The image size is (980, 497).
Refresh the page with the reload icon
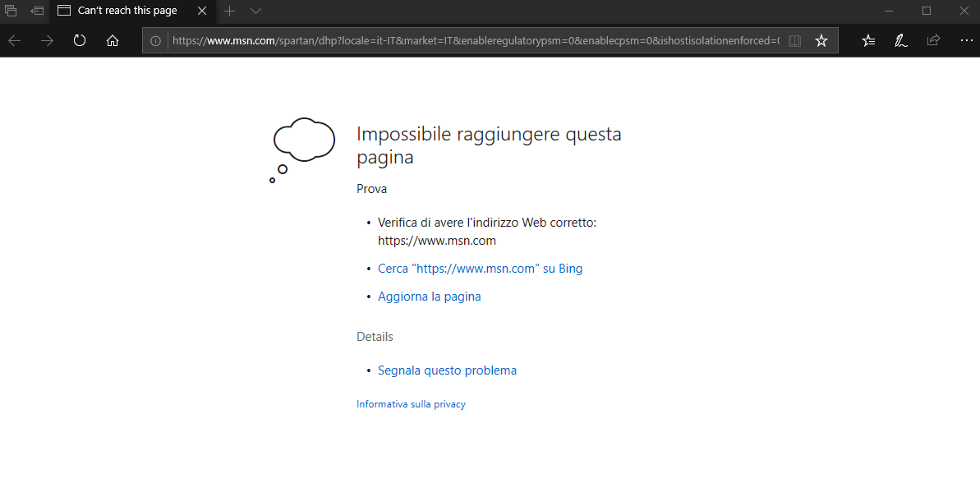pos(80,40)
